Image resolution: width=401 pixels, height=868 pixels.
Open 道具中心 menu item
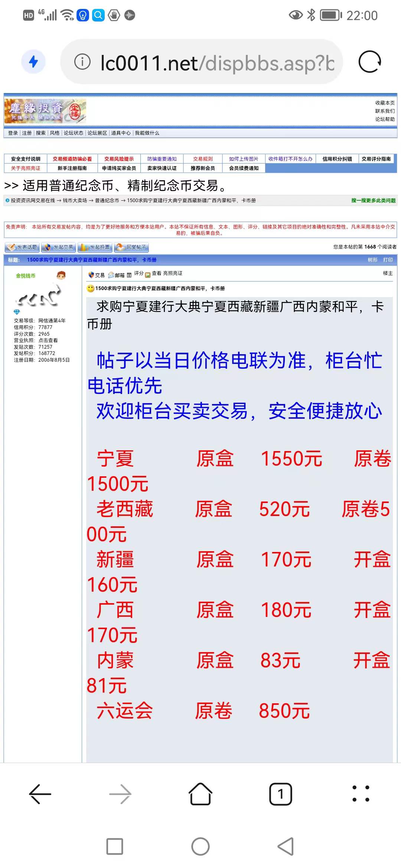click(x=121, y=133)
